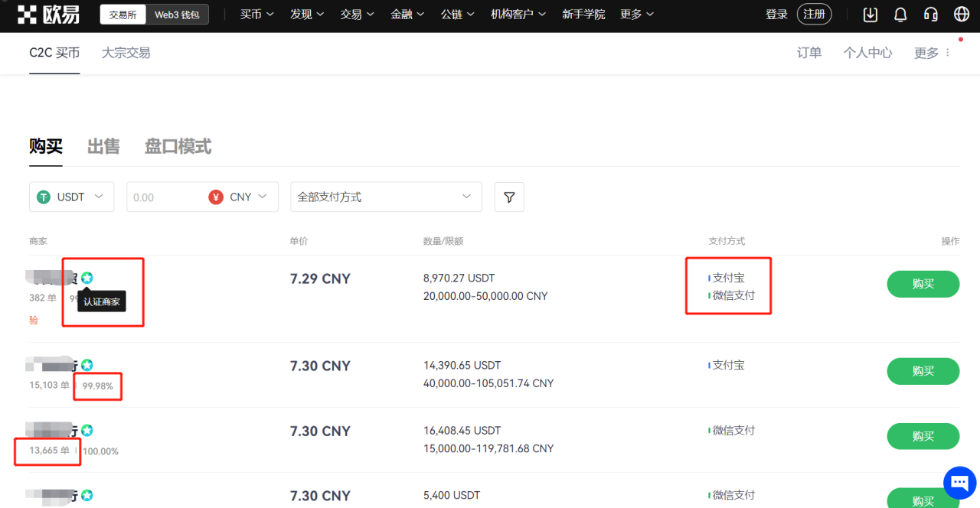Select the C2C 买币 tab
Image resolution: width=980 pixels, height=508 pixels.
pyautogui.click(x=54, y=53)
